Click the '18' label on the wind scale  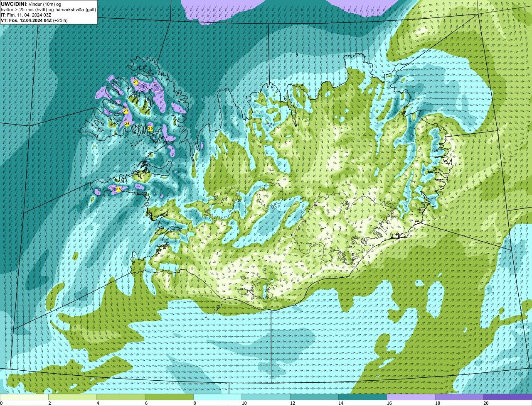pos(438,403)
